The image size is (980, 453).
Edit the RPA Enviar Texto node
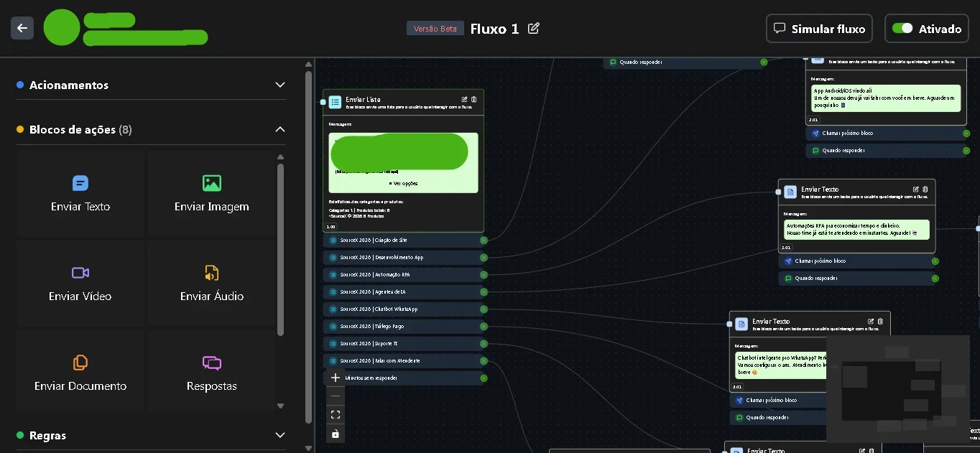(x=916, y=190)
